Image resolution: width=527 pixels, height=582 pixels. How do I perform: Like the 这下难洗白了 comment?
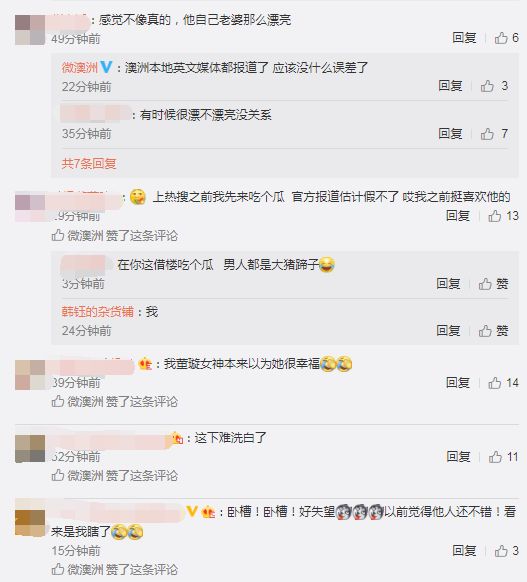pos(503,457)
